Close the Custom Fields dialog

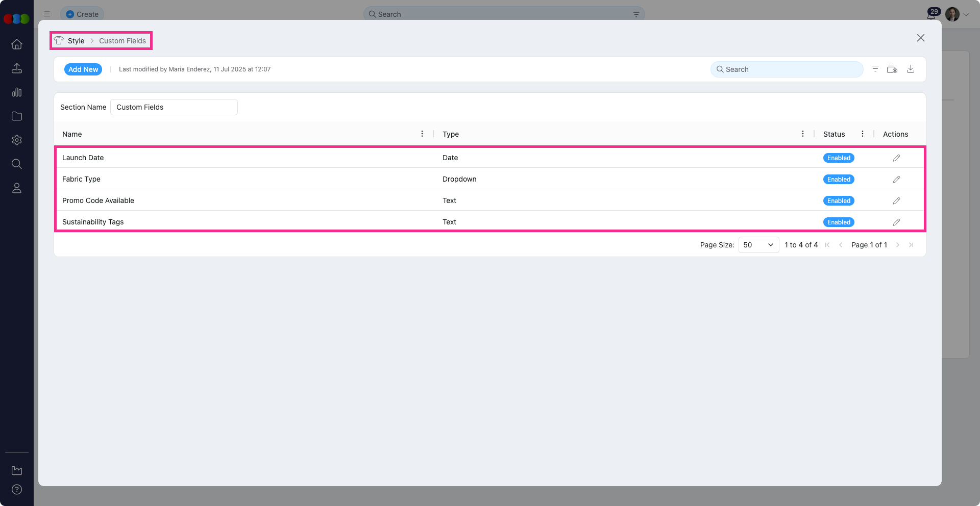[x=920, y=38]
